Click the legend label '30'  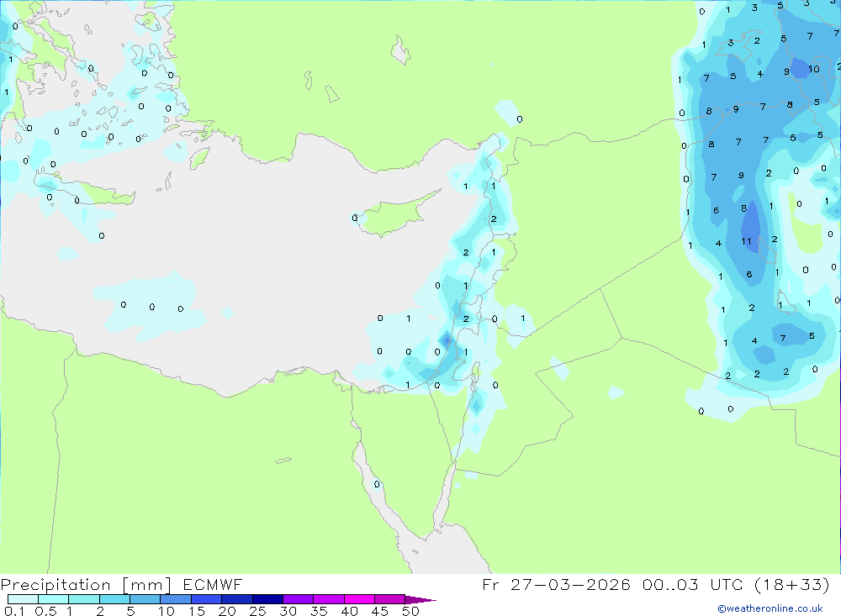[x=288, y=611]
